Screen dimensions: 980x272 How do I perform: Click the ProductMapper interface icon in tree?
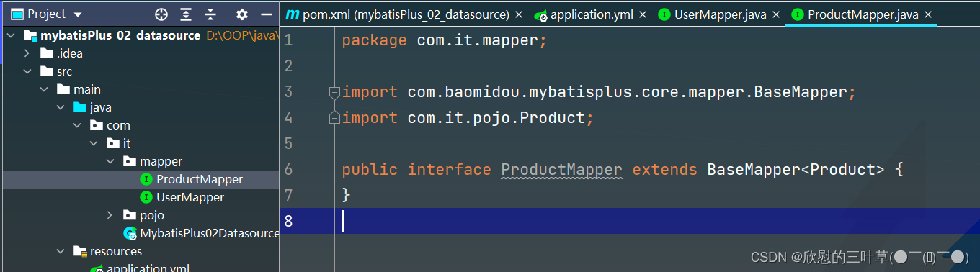pos(146,179)
